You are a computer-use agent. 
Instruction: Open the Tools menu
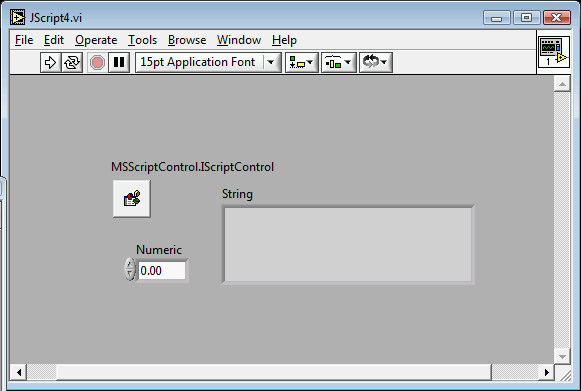click(x=142, y=40)
